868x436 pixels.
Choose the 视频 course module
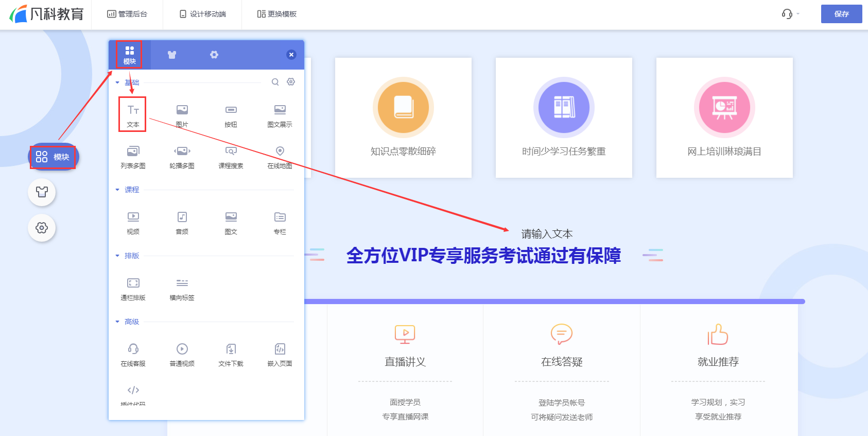133,223
